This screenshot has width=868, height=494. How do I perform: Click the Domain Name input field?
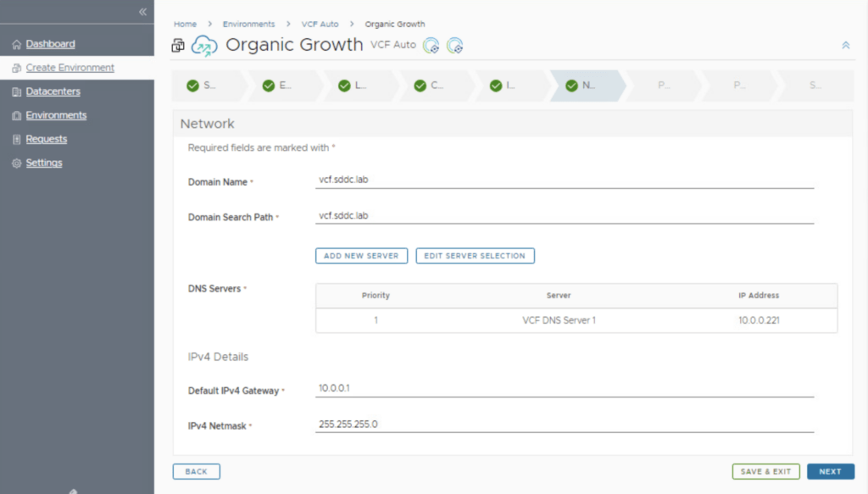point(564,181)
